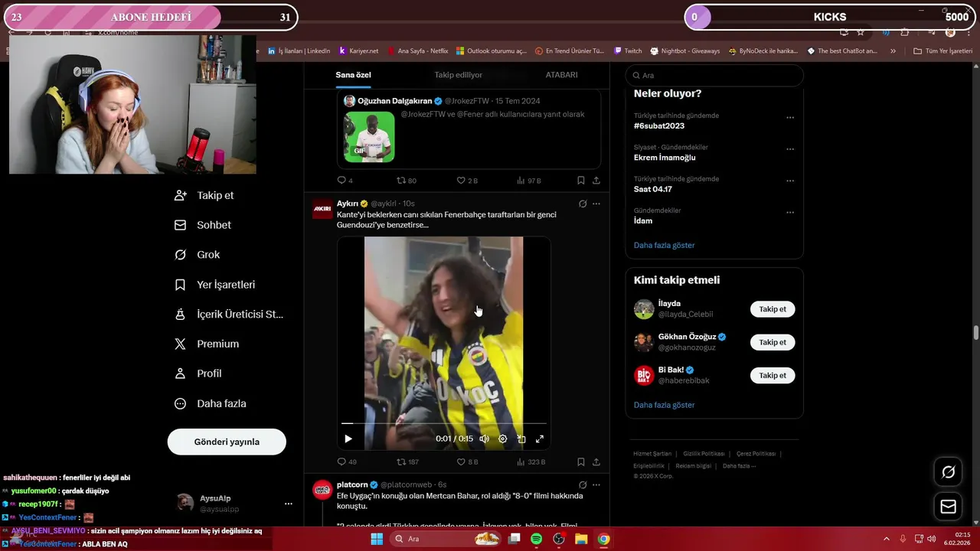Open video in picture-in-picture mode
This screenshot has height=551, width=980.
point(521,439)
